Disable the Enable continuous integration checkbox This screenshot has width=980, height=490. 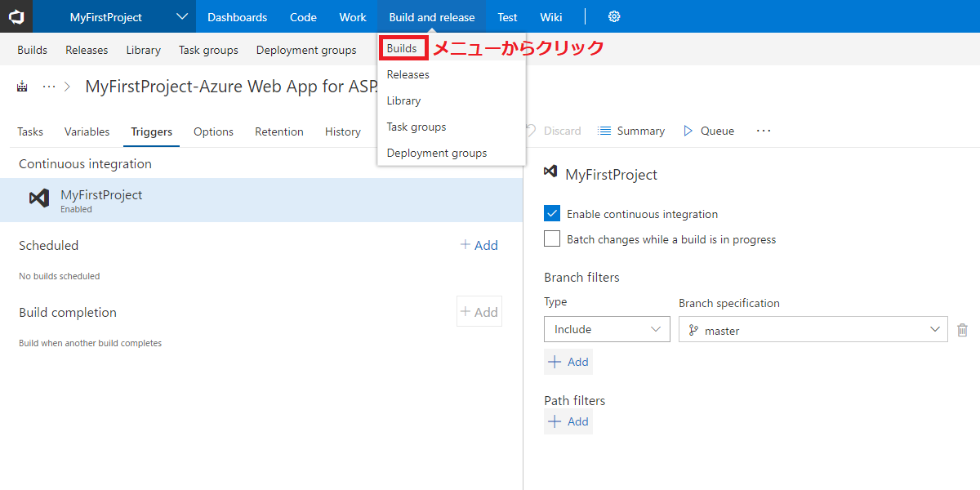click(552, 214)
